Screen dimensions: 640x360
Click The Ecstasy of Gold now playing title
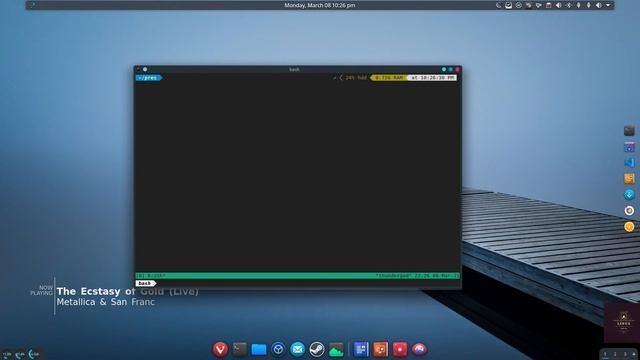[x=127, y=291]
